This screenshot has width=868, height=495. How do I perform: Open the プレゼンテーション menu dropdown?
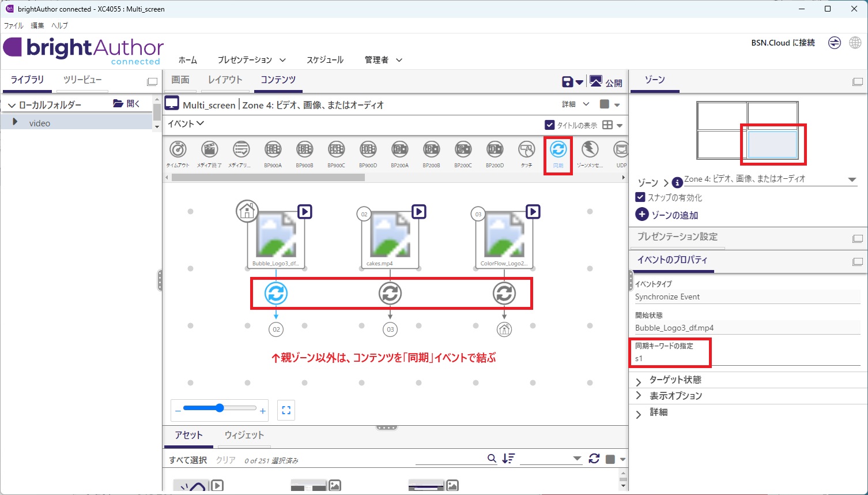pos(252,60)
